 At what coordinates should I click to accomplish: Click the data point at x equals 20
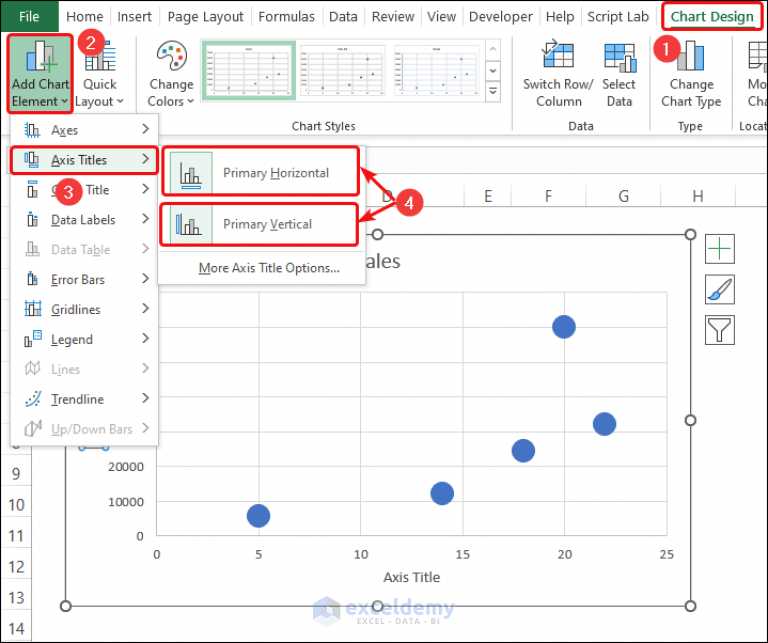(564, 327)
